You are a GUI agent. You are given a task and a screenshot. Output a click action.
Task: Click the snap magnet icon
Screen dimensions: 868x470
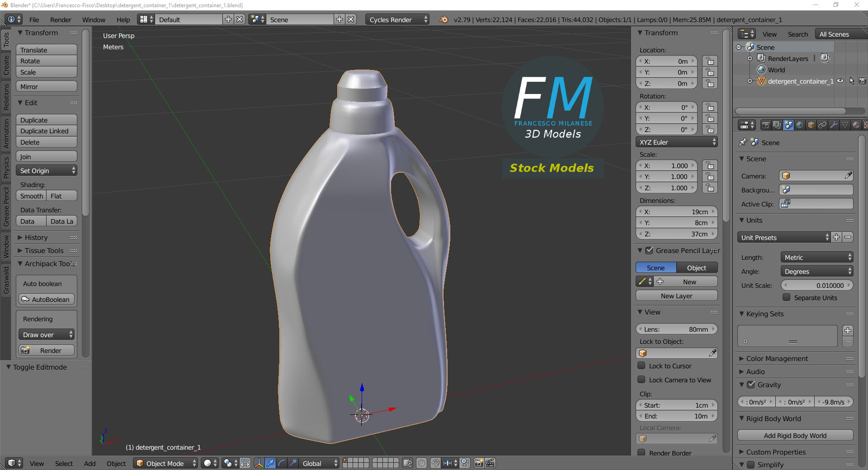[x=435, y=463]
